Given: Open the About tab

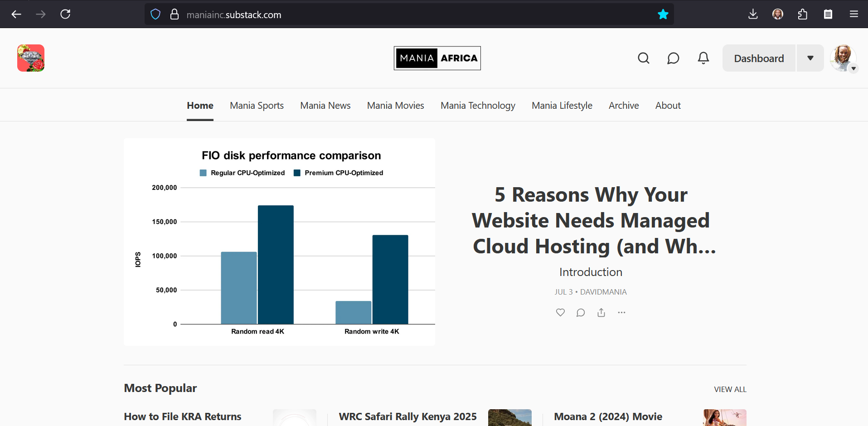Looking at the screenshot, I should tap(668, 106).
